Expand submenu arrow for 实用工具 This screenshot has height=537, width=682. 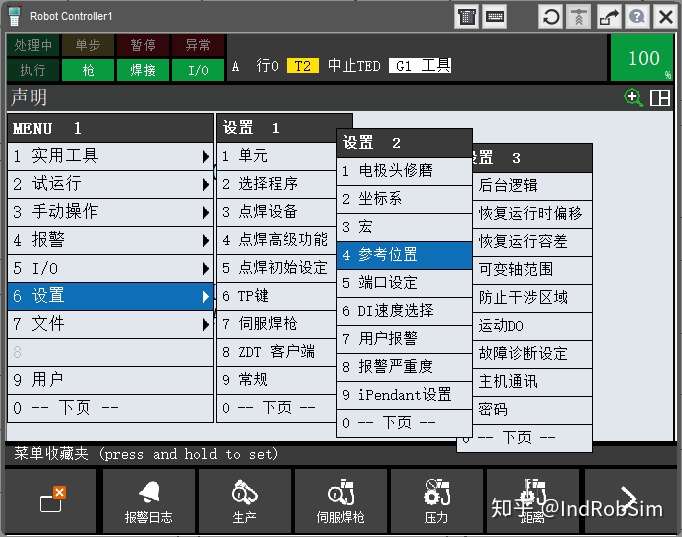click(206, 157)
